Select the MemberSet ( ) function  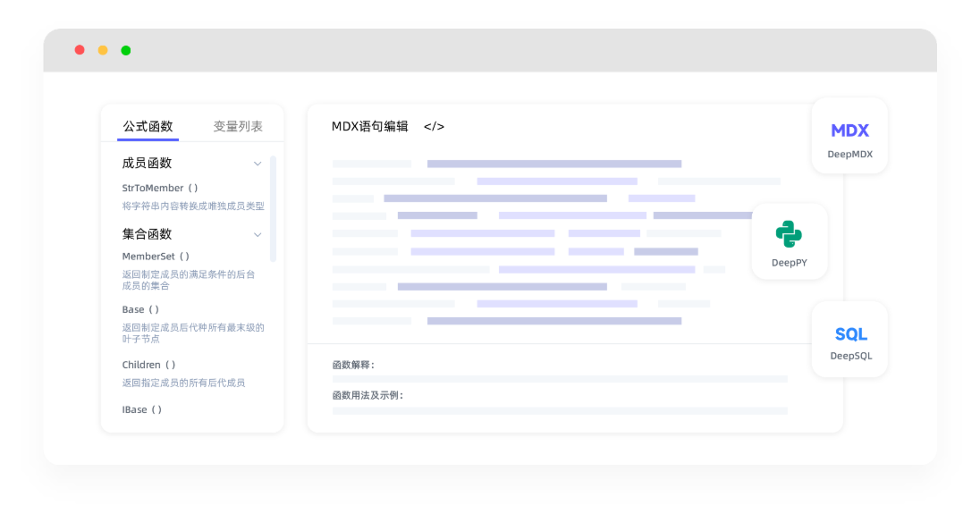coord(156,257)
